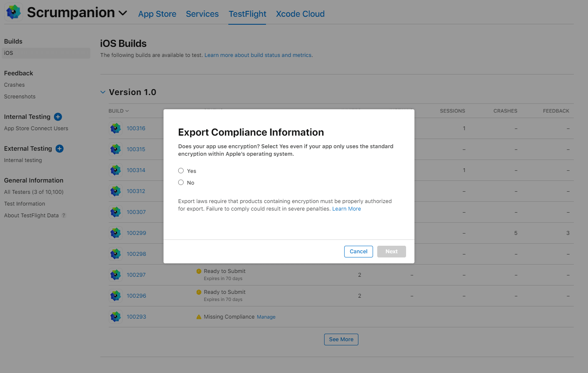Switch to the App Store tab

point(157,14)
